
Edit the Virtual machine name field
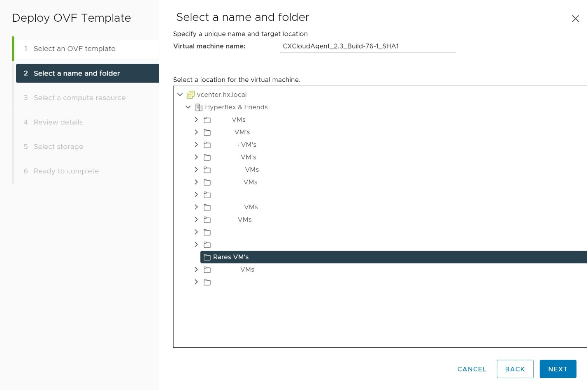pos(367,46)
